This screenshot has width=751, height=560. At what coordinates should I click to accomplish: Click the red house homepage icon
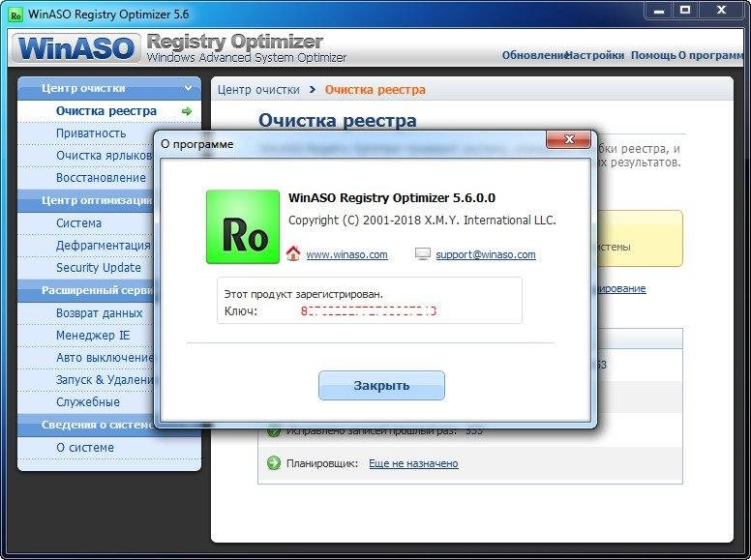pyautogui.click(x=293, y=253)
